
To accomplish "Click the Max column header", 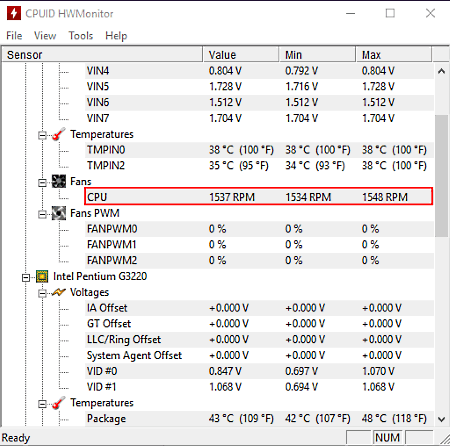I will [x=394, y=55].
